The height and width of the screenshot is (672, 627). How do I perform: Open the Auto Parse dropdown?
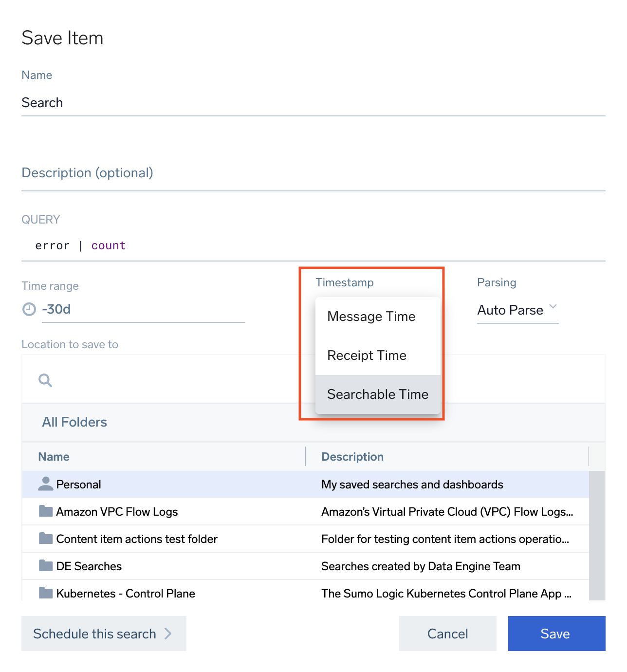[x=517, y=310]
